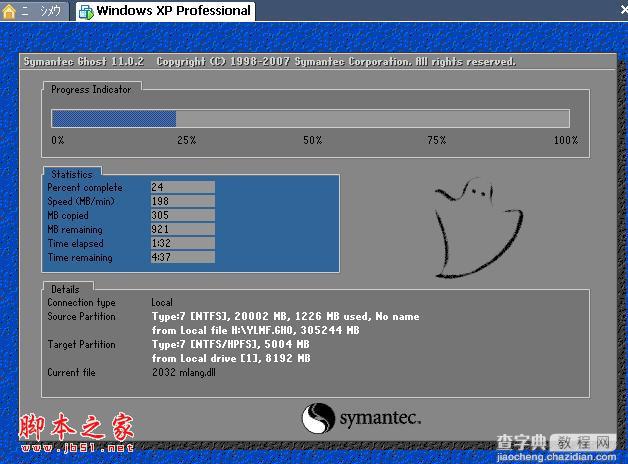Image resolution: width=628 pixels, height=464 pixels.
Task: Click the Connection type value Local
Action: click(162, 302)
